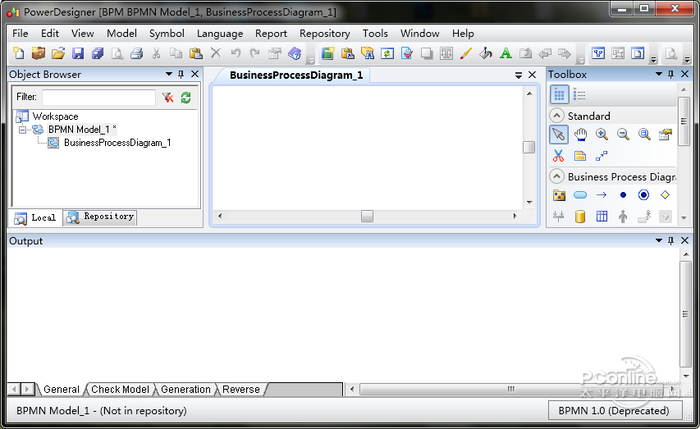The width and height of the screenshot is (700, 429).
Task: Open the File menu
Action: (x=20, y=33)
